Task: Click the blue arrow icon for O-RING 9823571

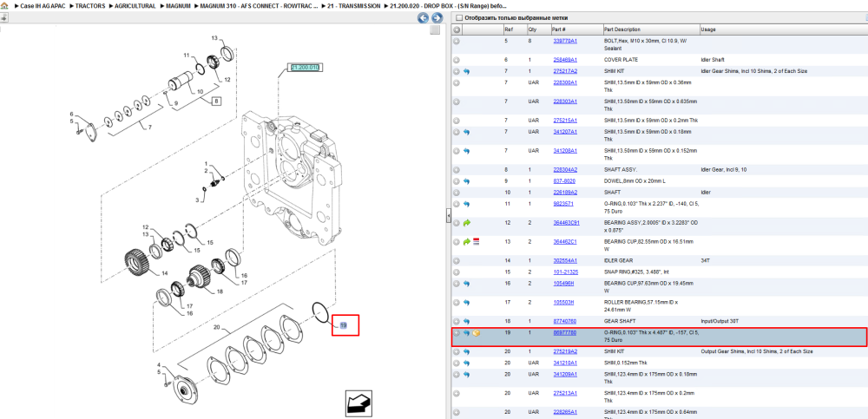Action: point(466,204)
